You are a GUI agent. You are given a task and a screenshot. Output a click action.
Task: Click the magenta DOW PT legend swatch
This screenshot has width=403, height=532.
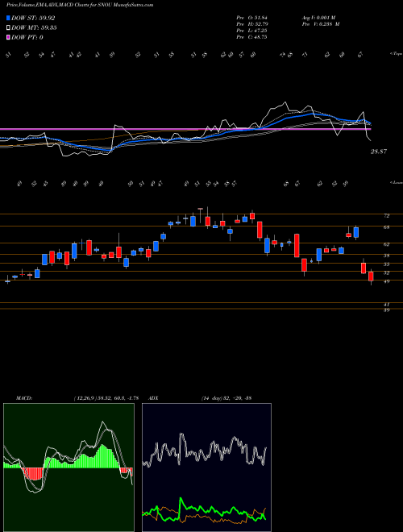[x=9, y=37]
